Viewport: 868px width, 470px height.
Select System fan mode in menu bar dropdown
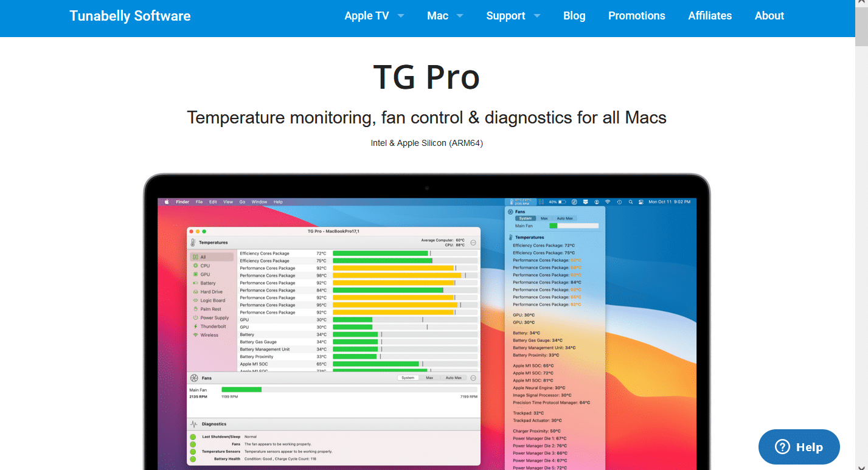click(x=526, y=218)
